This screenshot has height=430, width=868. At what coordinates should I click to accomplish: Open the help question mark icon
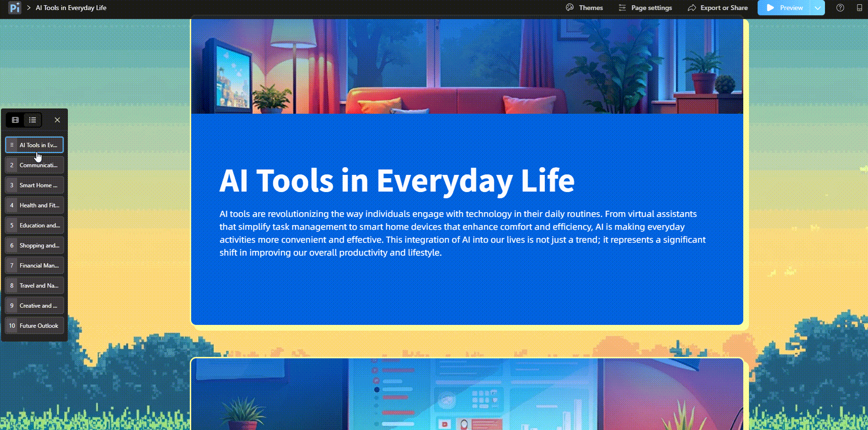pyautogui.click(x=840, y=8)
